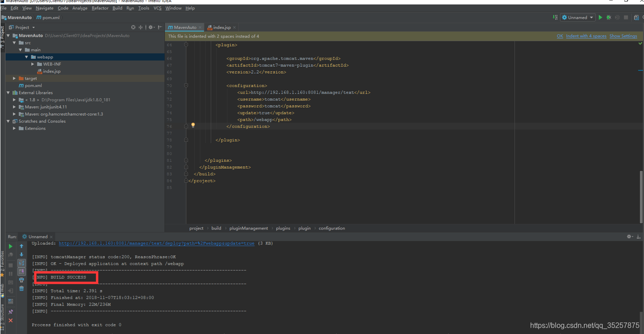Screen dimensions: 644x334
Task: Open Project panel gear settings
Action: coord(151,27)
